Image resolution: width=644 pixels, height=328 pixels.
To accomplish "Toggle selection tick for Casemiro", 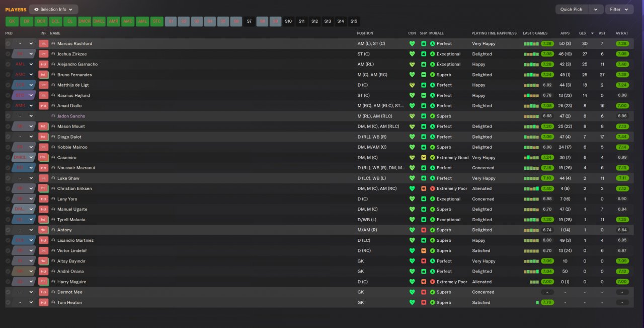I will click(x=8, y=158).
